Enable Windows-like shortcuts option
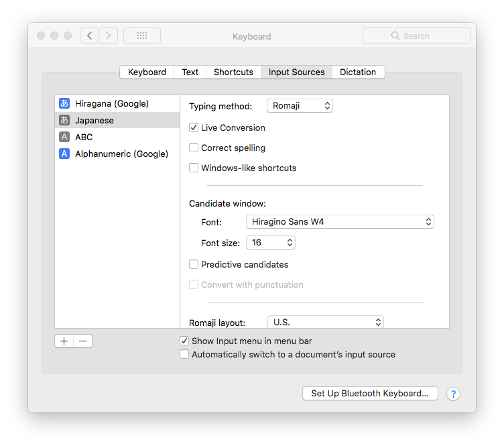Image resolution: width=504 pixels, height=446 pixels. (x=194, y=168)
